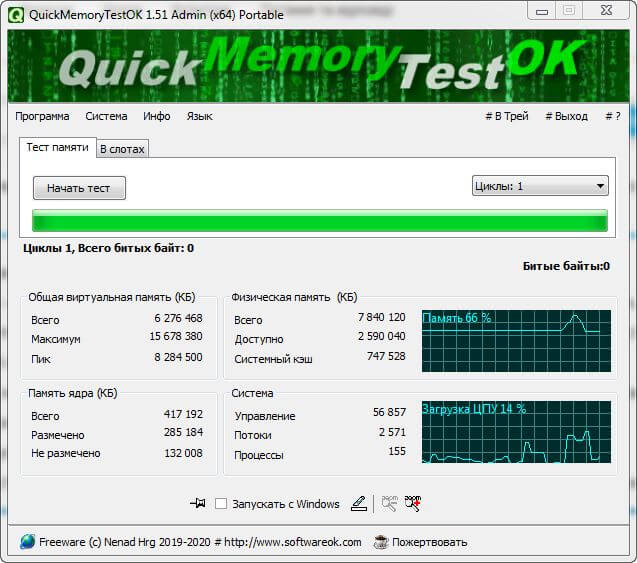Click the # ? help item
Image resolution: width=637 pixels, height=563 pixels.
point(613,116)
